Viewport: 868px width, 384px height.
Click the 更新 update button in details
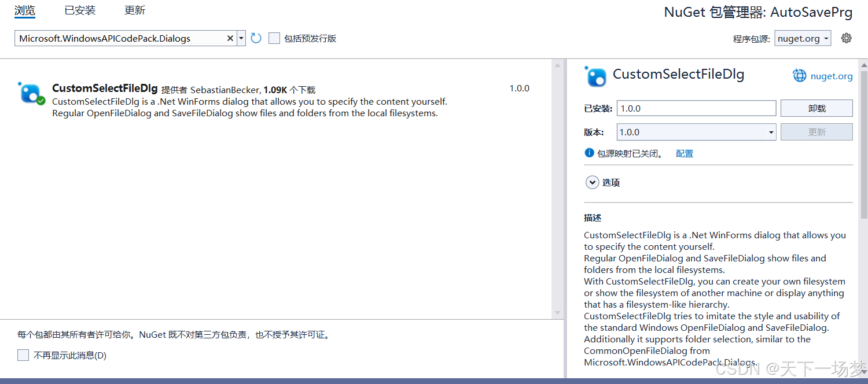[816, 132]
